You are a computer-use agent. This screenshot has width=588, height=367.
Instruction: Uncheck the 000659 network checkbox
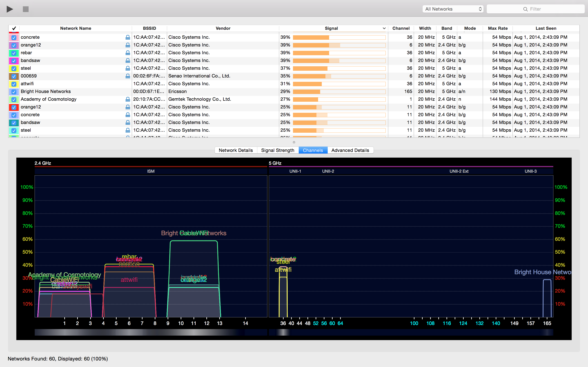pos(14,76)
